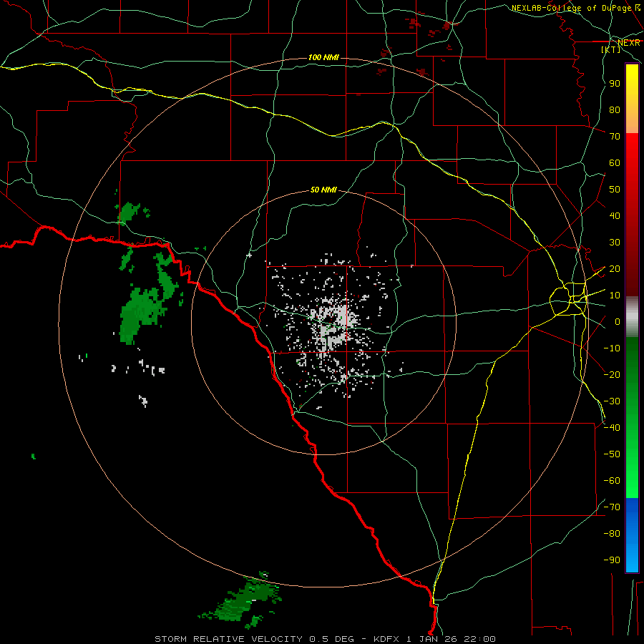The image size is (644, 644).
Task: Click the storm relative velocity caption text
Action: tap(325, 639)
